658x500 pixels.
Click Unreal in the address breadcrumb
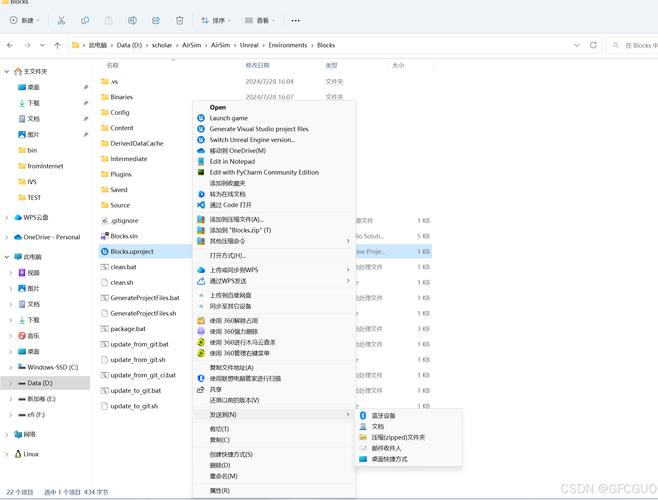(x=249, y=45)
